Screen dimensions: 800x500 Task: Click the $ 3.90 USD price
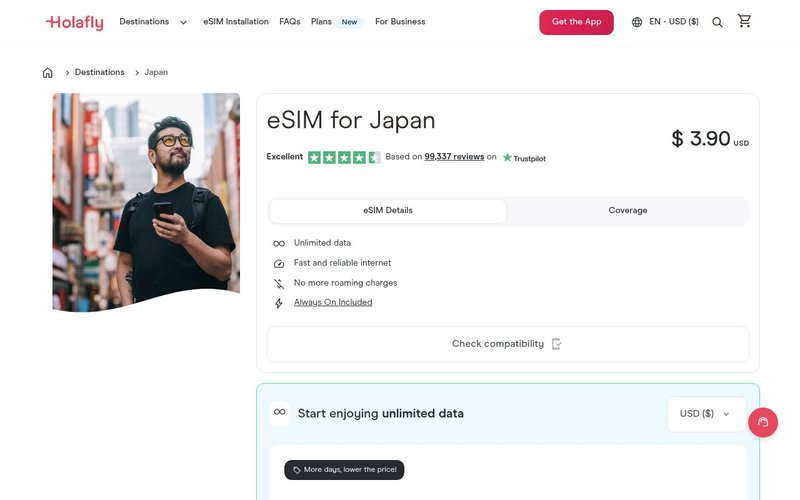click(710, 138)
